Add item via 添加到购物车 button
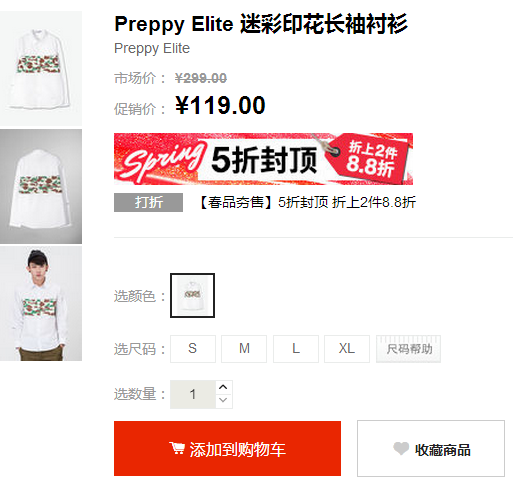The height and width of the screenshot is (499, 513). (227, 448)
